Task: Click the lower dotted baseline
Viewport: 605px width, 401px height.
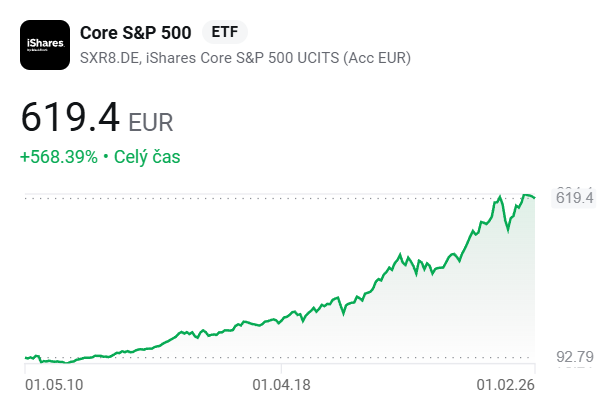Action: 300,357
